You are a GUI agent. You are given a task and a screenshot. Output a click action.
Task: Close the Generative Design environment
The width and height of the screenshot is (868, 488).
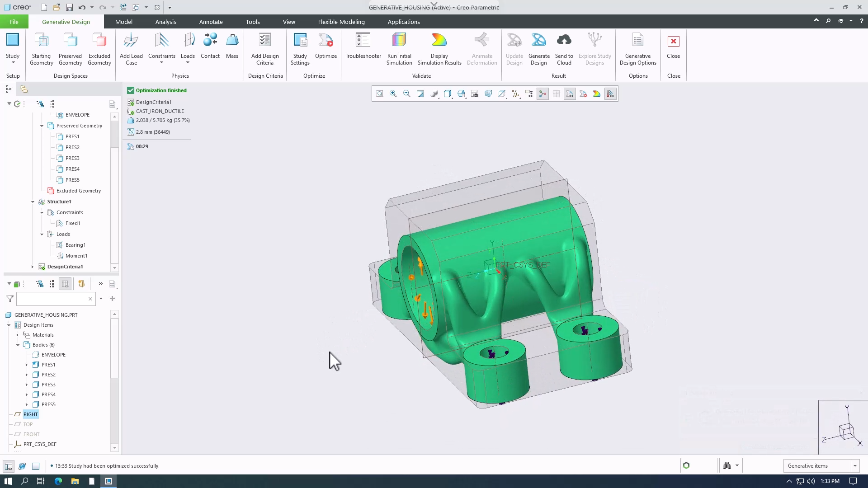pos(673,46)
